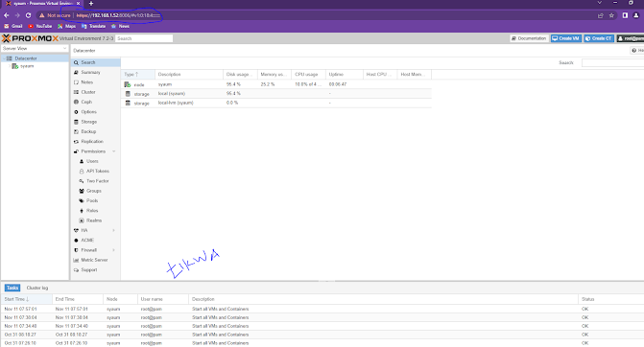Switch to the Cluster log tab
Image resolution: width=644 pixels, height=347 pixels.
[x=37, y=288]
